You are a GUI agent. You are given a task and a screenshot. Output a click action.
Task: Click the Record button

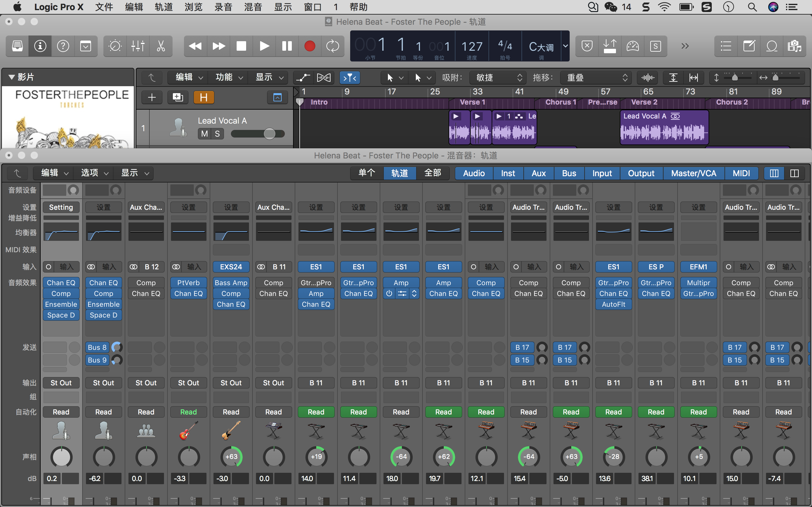point(309,46)
